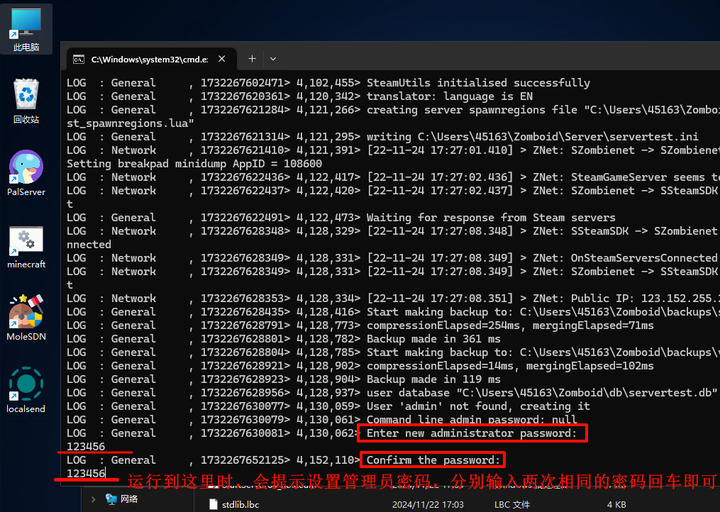Image resolution: width=720 pixels, height=512 pixels.
Task: Open the 此电脑 desktop icon
Action: click(x=26, y=29)
